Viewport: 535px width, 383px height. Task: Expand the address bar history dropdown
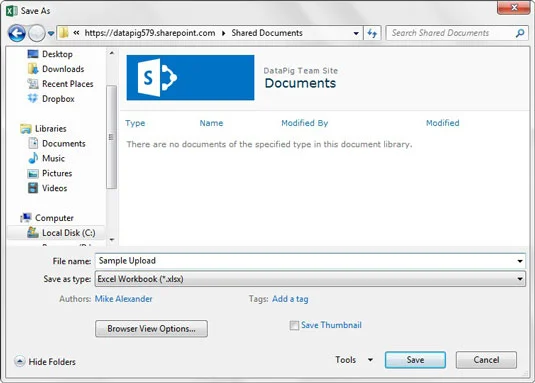(x=356, y=33)
